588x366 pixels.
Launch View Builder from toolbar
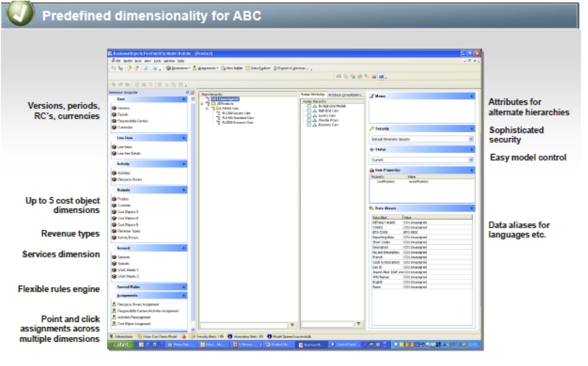coord(232,69)
